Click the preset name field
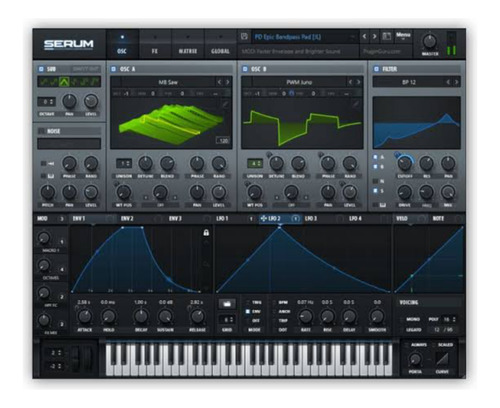The height and width of the screenshot is (408, 500). [x=304, y=37]
